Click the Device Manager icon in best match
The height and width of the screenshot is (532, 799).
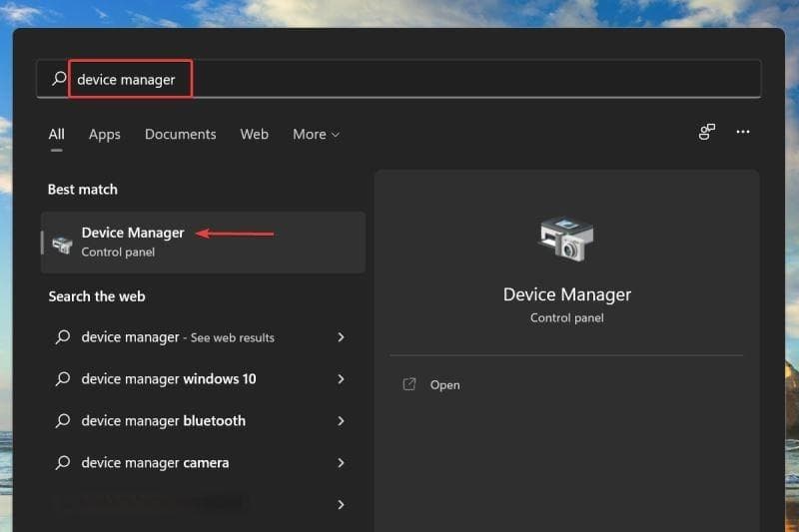pos(62,245)
